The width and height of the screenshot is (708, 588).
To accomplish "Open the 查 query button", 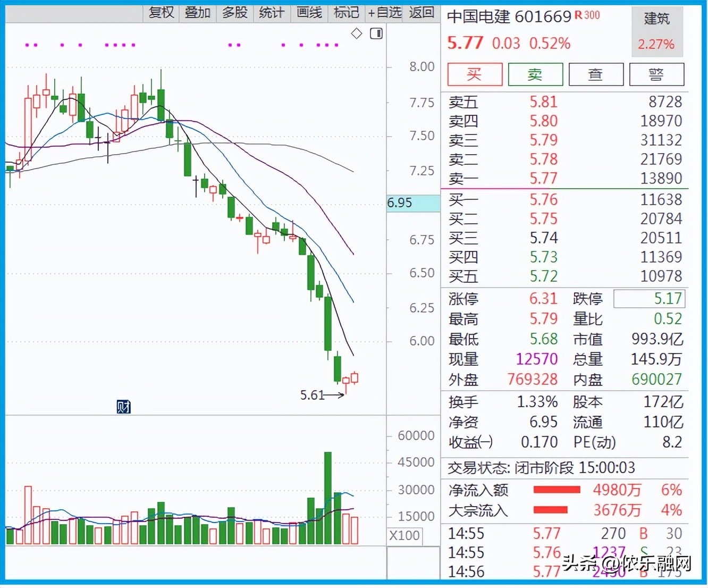I will click(596, 74).
